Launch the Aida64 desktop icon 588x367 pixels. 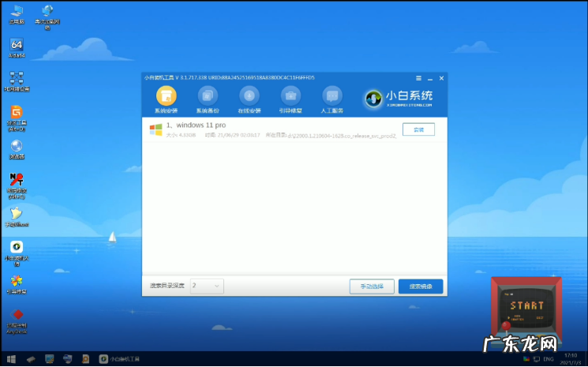click(17, 48)
